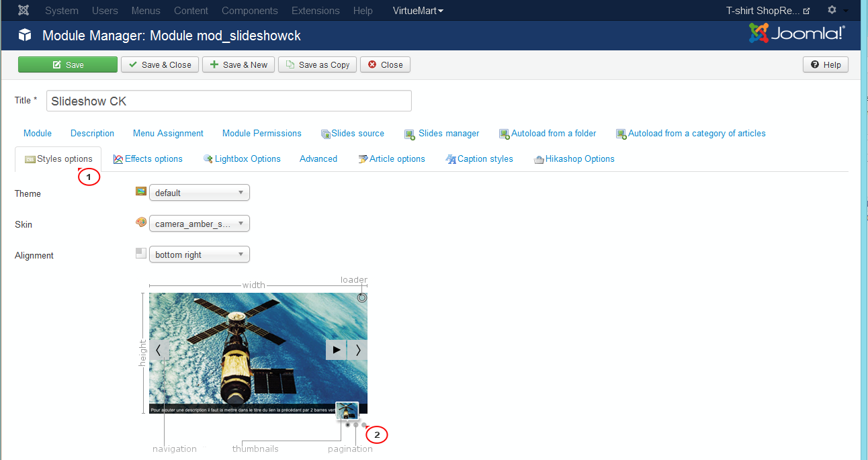
Task: Click the Slides source tab icon
Action: coord(326,134)
